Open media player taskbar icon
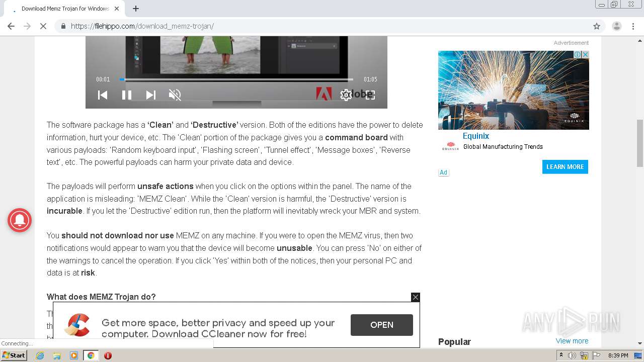The width and height of the screenshot is (644, 362). point(74,355)
